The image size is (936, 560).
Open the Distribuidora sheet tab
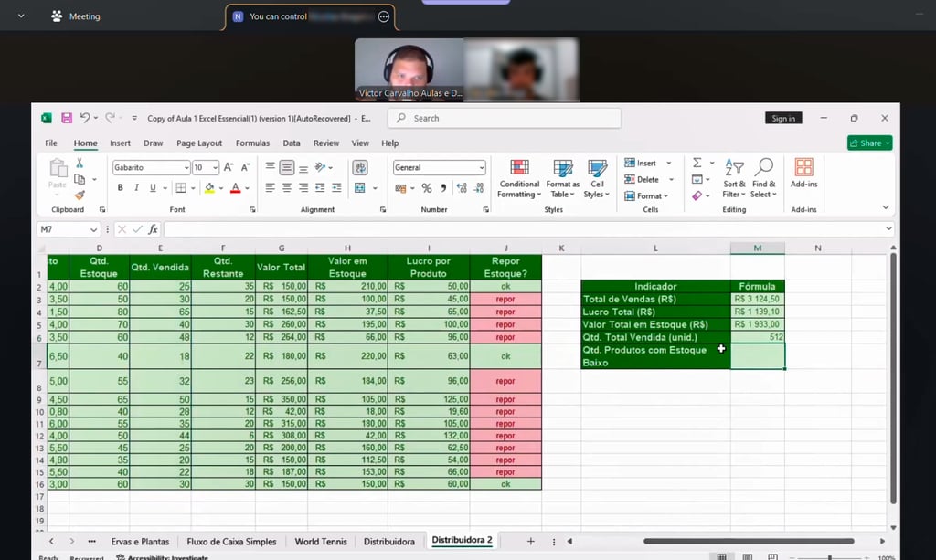click(x=389, y=542)
